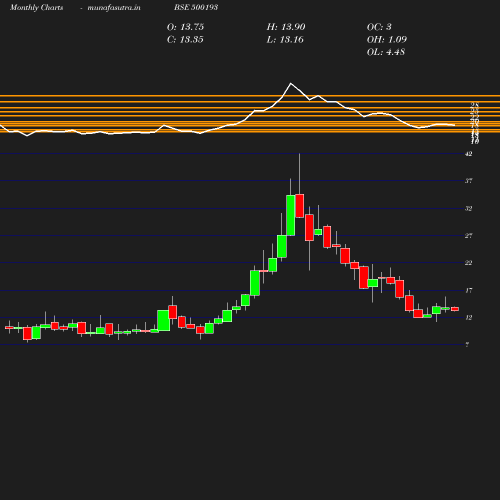Click the 7 price axis label

point(467,345)
